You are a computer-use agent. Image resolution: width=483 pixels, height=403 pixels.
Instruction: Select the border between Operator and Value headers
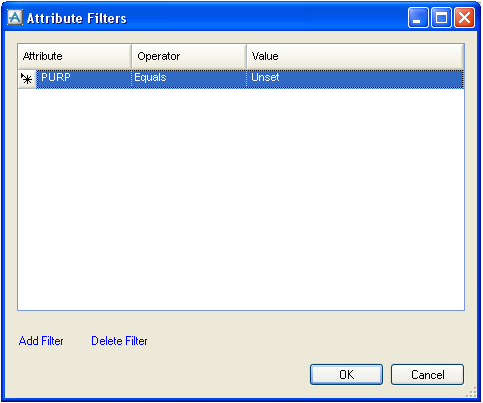click(246, 56)
